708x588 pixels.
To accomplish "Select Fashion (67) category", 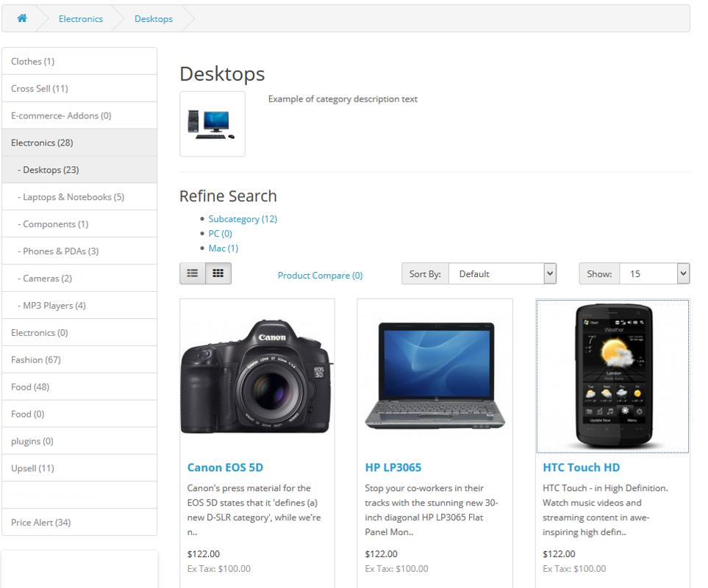I will pos(79,359).
